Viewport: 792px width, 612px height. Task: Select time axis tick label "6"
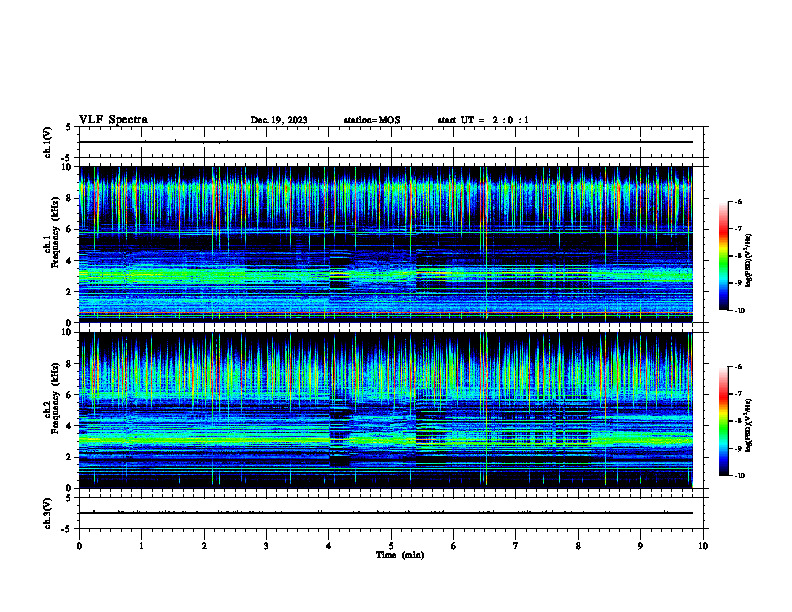click(454, 546)
